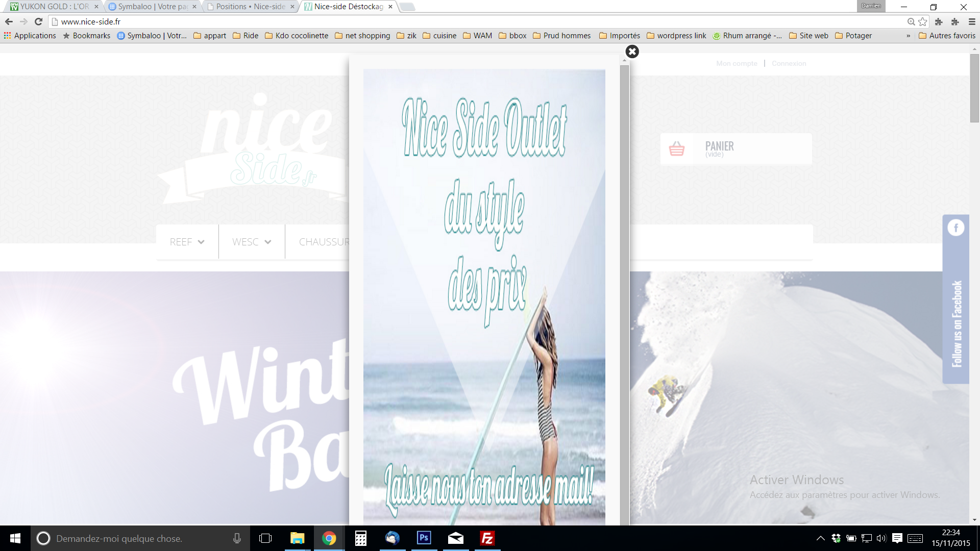980x551 pixels.
Task: Click the nice Side logo
Action: click(x=253, y=148)
